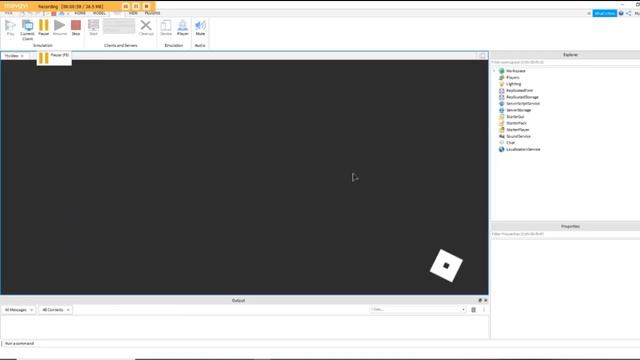Open the HOME ribbon tab
This screenshot has height=360, width=640.
click(80, 13)
